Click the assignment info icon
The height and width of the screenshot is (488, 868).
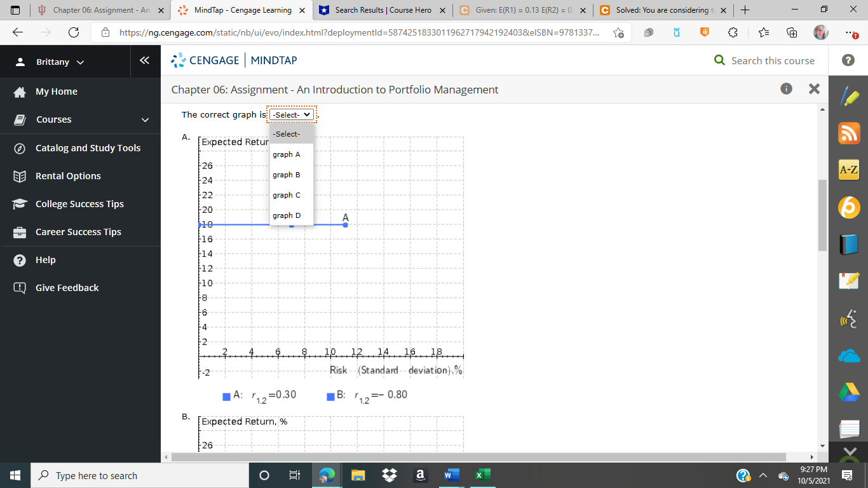coord(786,89)
